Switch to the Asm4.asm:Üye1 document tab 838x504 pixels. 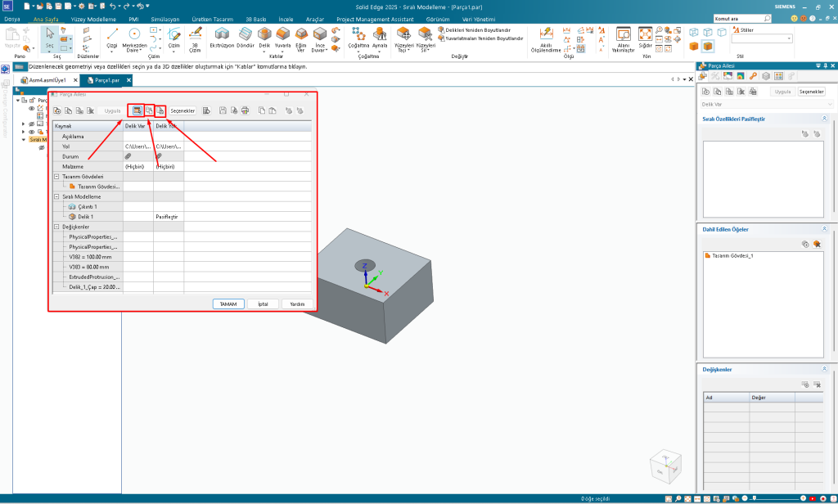point(47,80)
